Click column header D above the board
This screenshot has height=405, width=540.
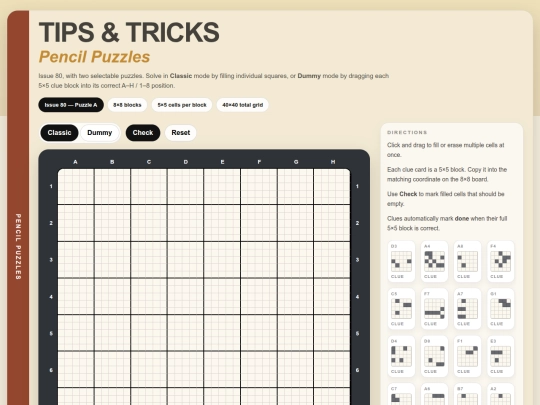(x=186, y=162)
